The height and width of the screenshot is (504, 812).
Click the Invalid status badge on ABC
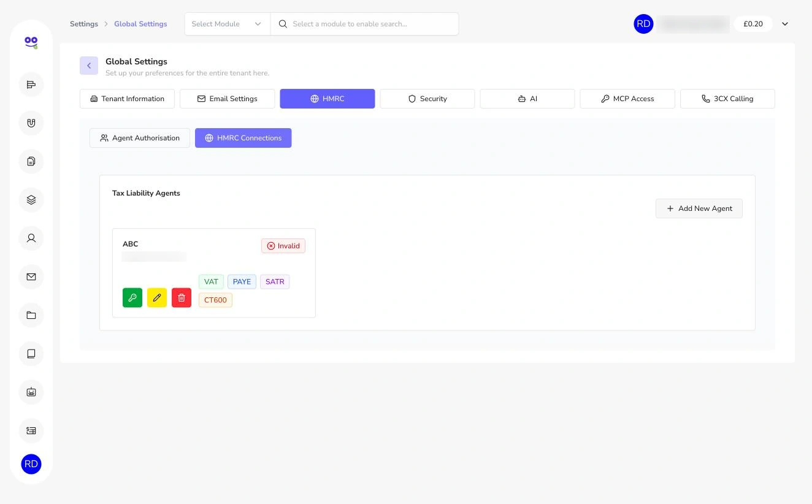pyautogui.click(x=283, y=246)
